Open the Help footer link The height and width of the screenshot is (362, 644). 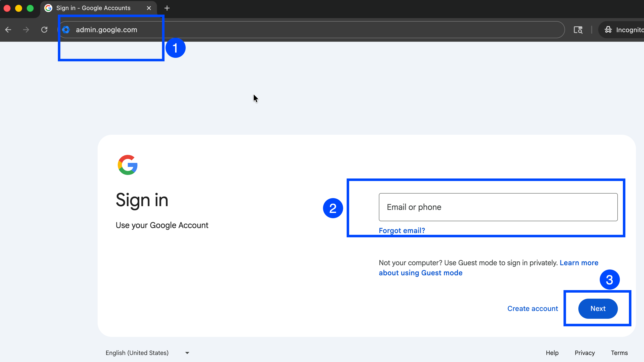(552, 353)
